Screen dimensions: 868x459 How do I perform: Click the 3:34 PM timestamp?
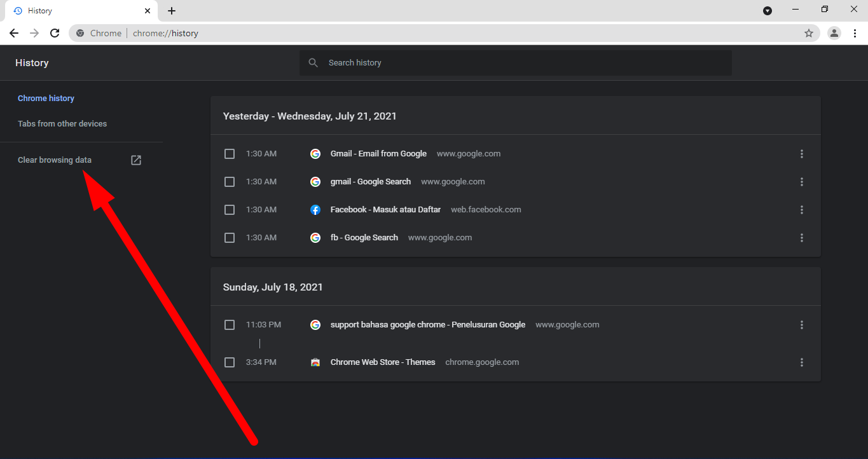coord(261,362)
